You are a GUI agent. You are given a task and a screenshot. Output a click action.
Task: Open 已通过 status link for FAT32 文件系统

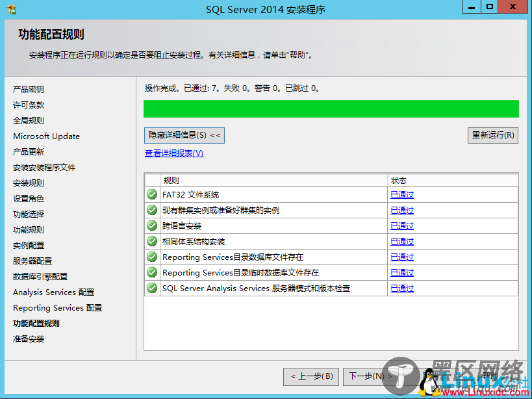[402, 195]
